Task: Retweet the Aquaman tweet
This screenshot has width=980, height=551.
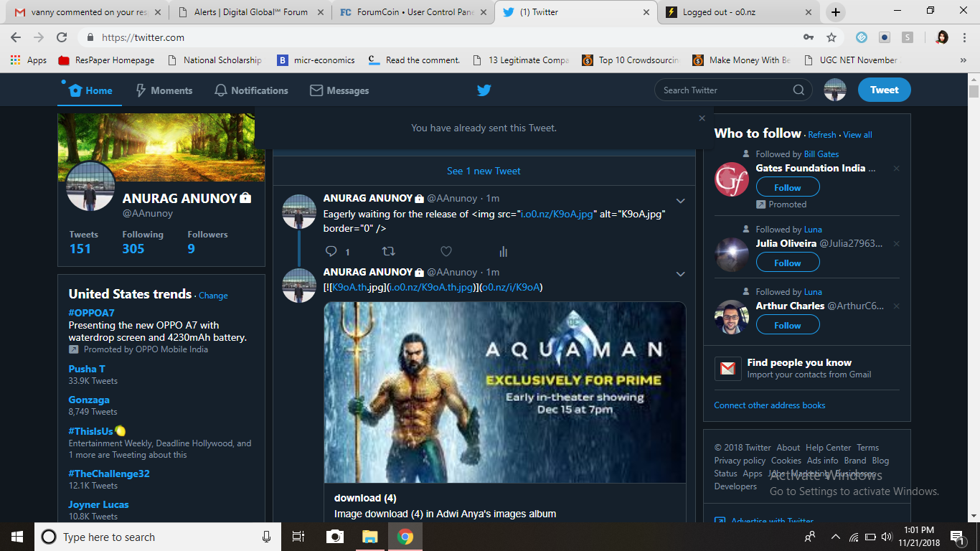Action: [x=388, y=251]
